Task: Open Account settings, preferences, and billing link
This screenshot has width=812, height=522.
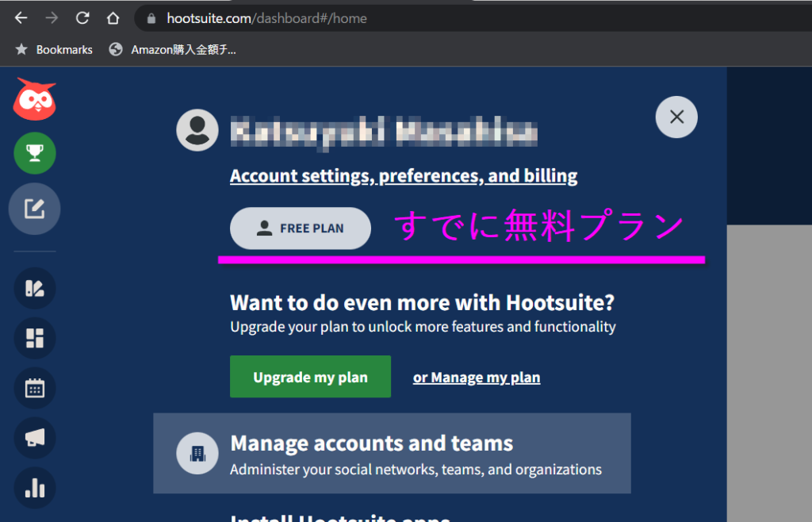Action: point(404,176)
